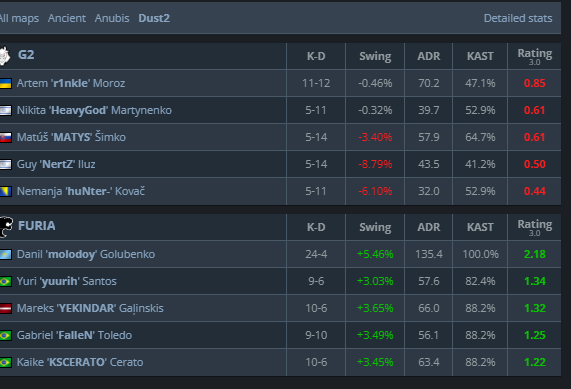Open Kaike 'KSCERATO' Cerato's profile

coord(80,362)
